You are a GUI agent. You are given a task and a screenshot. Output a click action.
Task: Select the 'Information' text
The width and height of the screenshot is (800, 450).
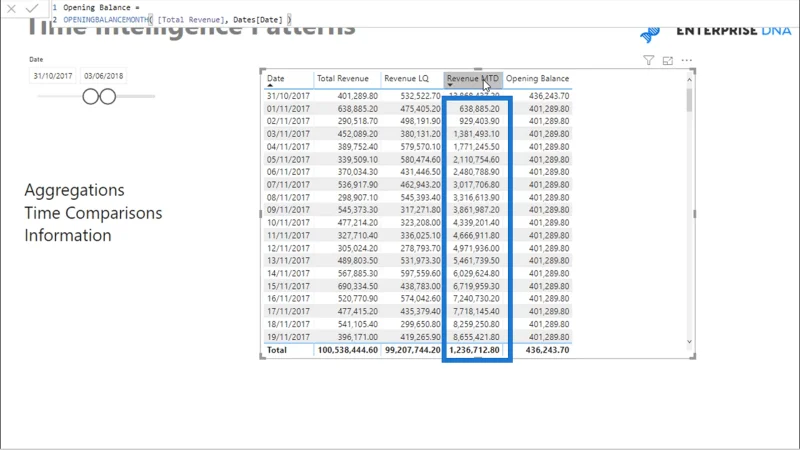(68, 235)
